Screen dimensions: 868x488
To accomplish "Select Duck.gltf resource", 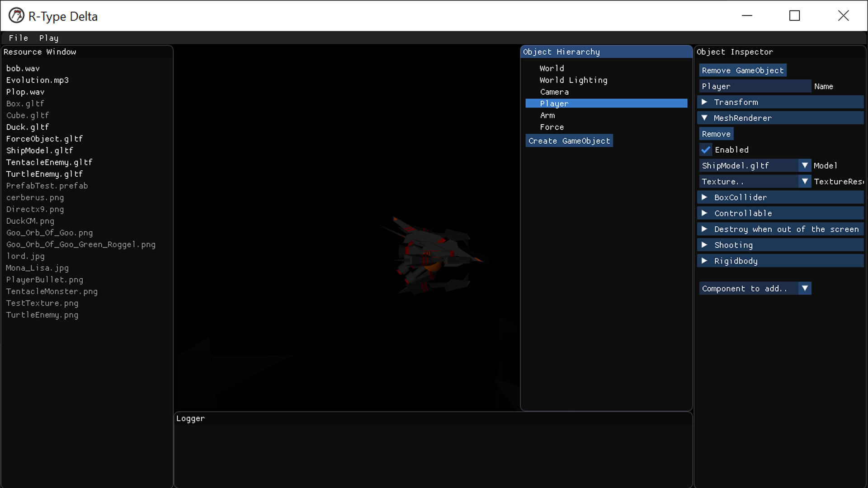I will pos(28,127).
